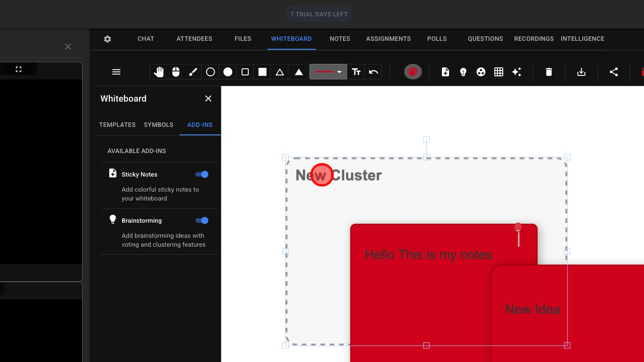Open the red color palette picker
Image resolution: width=644 pixels, height=362 pixels.
pos(413,72)
